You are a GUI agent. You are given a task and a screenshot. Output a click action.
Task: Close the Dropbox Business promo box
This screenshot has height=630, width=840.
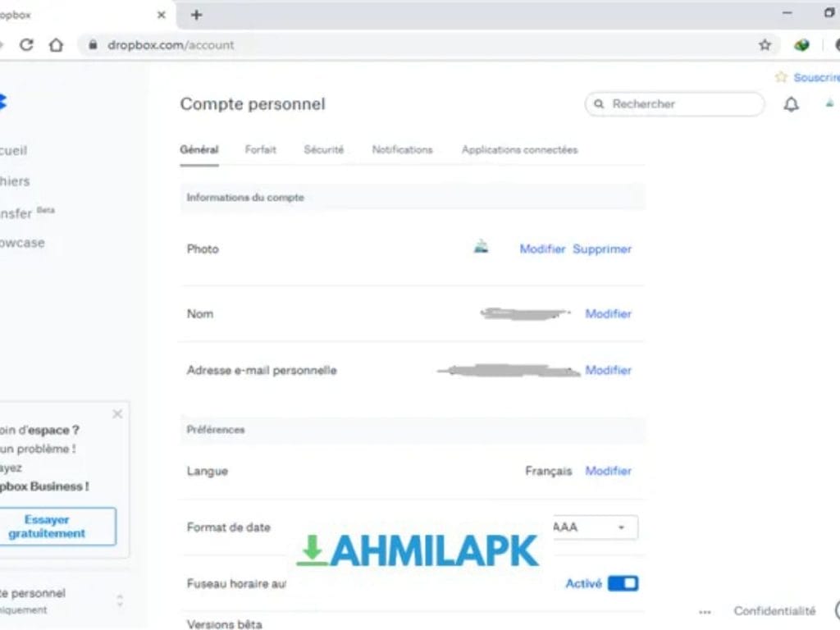[117, 414]
